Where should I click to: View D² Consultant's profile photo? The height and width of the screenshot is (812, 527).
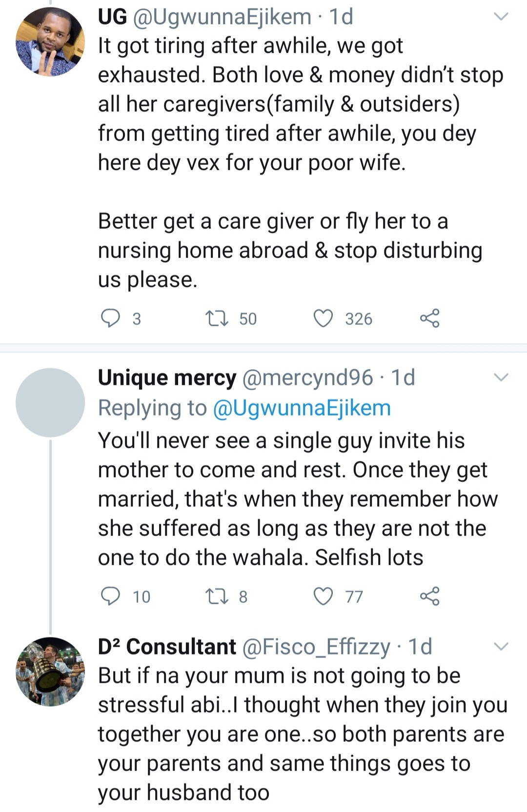50,672
